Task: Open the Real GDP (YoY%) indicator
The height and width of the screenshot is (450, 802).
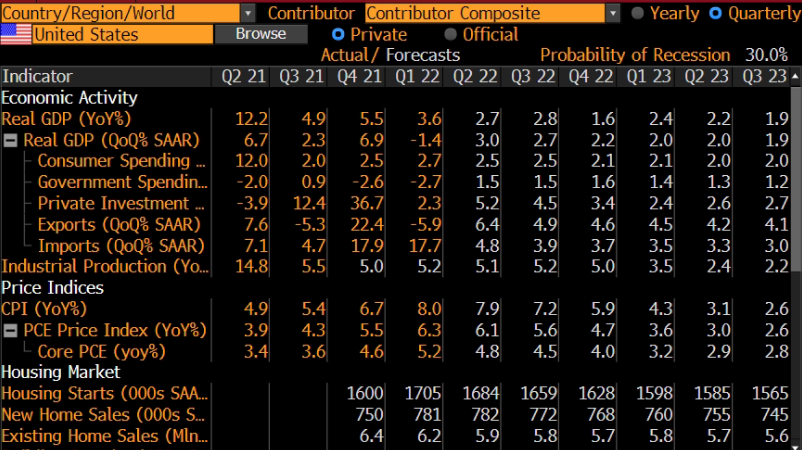Action: tap(66, 119)
